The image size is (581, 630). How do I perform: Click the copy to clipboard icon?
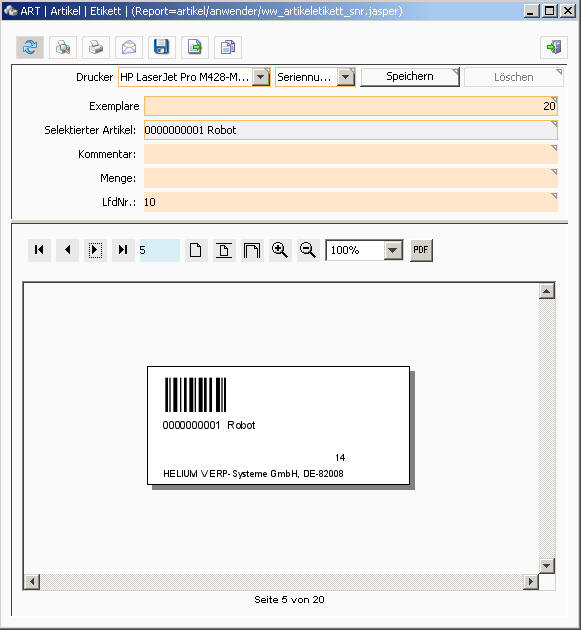pyautogui.click(x=228, y=47)
